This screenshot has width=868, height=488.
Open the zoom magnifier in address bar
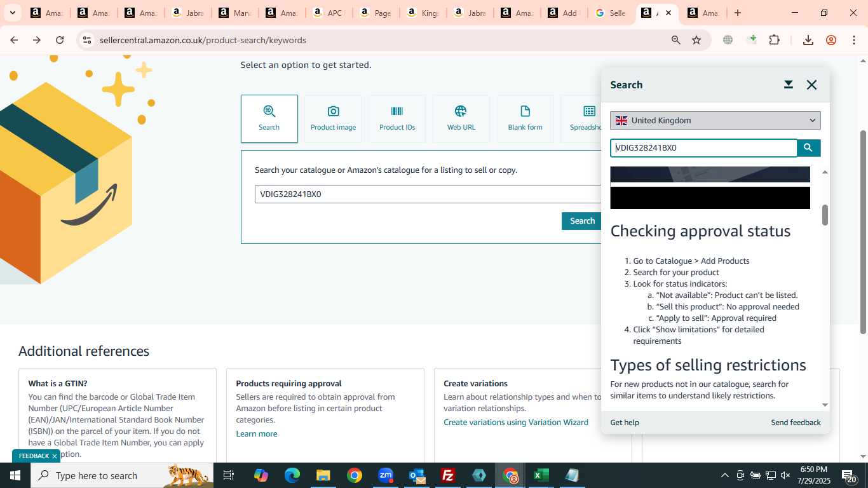(676, 40)
